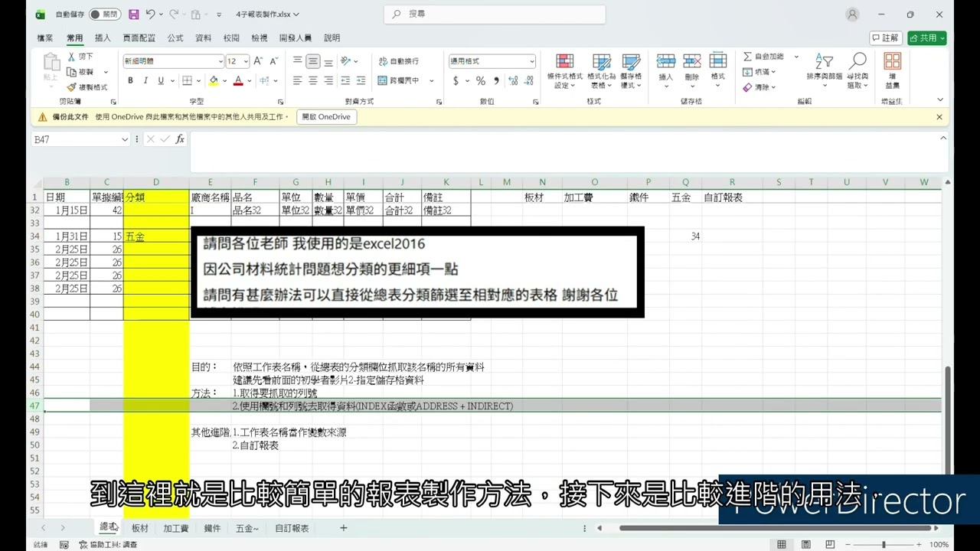Align text left in the alignment group
This screenshot has height=551, width=980.
pos(298,80)
